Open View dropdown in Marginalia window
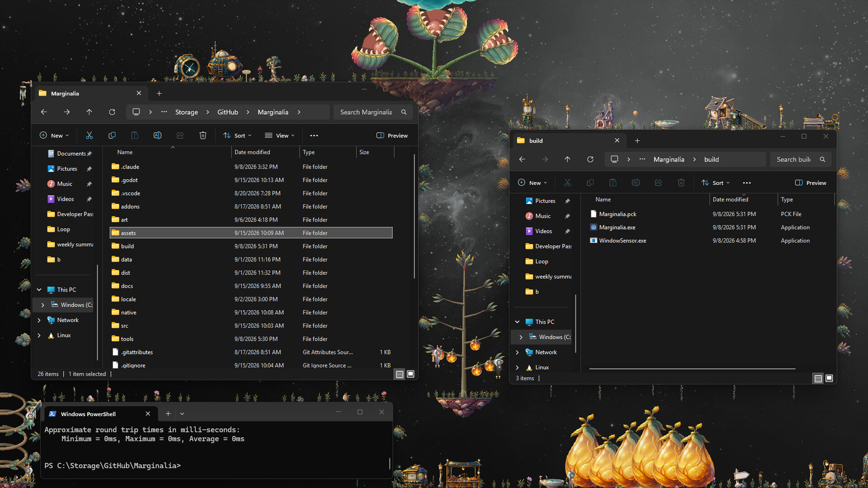 tap(280, 136)
